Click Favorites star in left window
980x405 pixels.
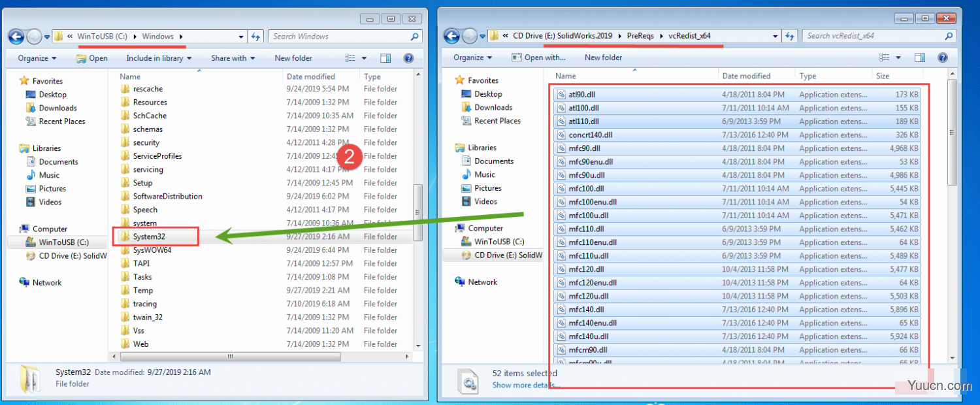[x=24, y=81]
